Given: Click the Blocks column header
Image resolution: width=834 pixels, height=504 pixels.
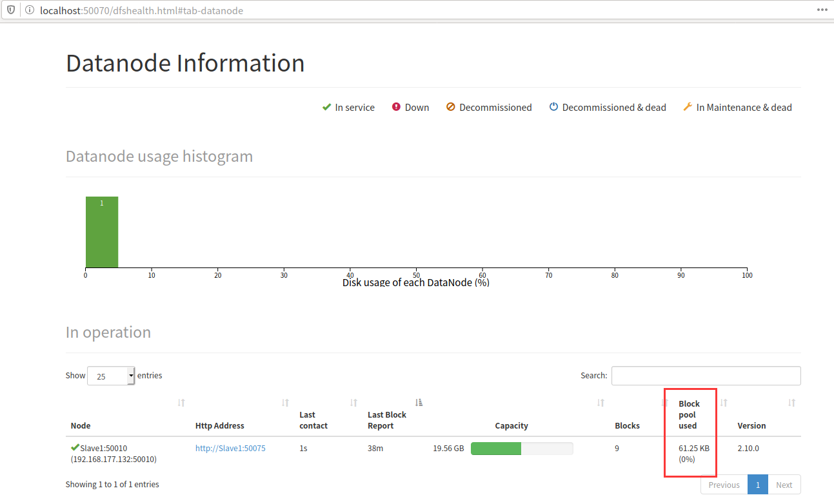Looking at the screenshot, I should click(627, 425).
